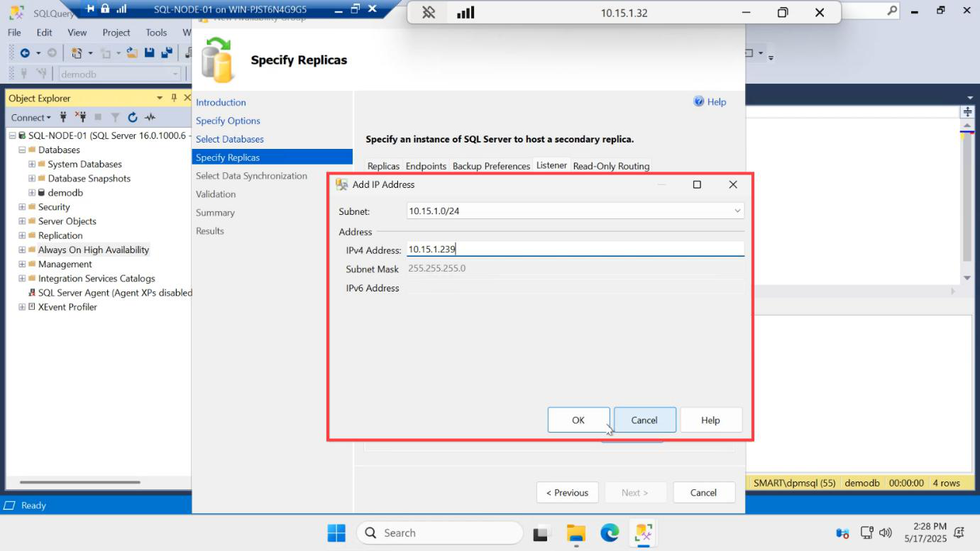The image size is (980, 551).
Task: Go to Specify Options wizard step
Action: coord(228,121)
